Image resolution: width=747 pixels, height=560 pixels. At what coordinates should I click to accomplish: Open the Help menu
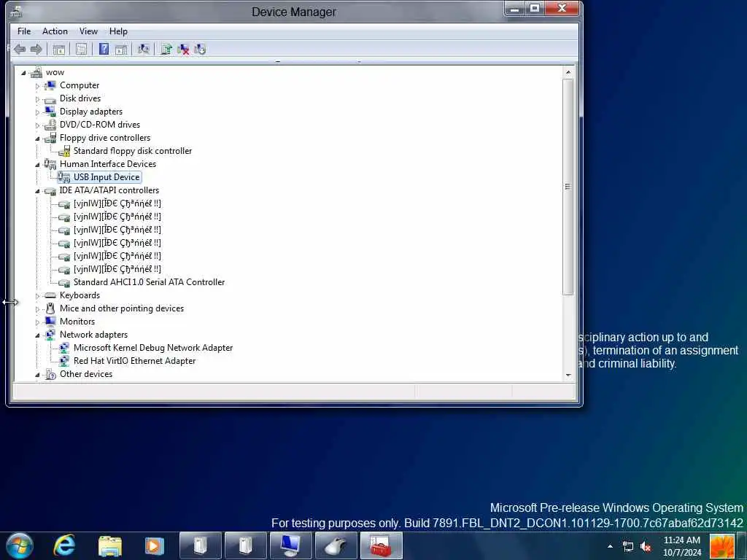pyautogui.click(x=118, y=31)
